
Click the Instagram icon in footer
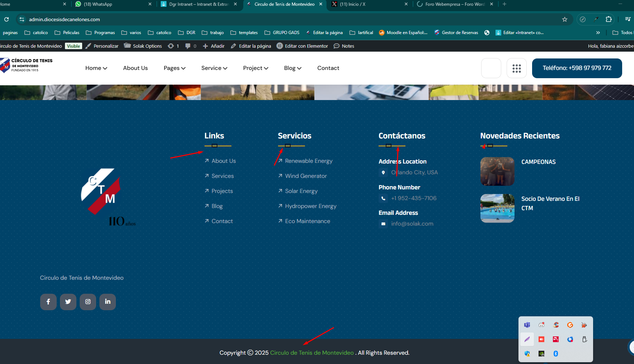(88, 302)
